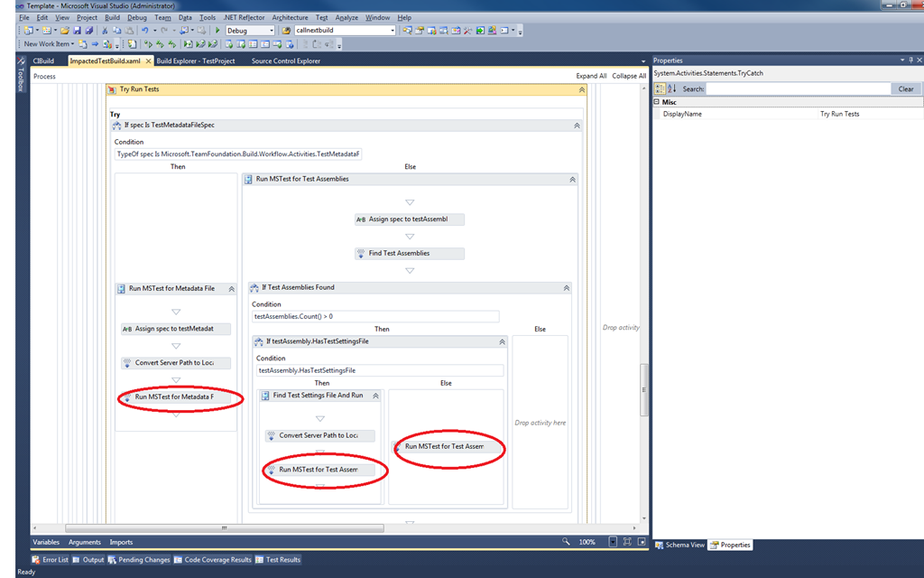The image size is (924, 578).
Task: Toggle alphabetical sort in Properties panel
Action: (671, 89)
